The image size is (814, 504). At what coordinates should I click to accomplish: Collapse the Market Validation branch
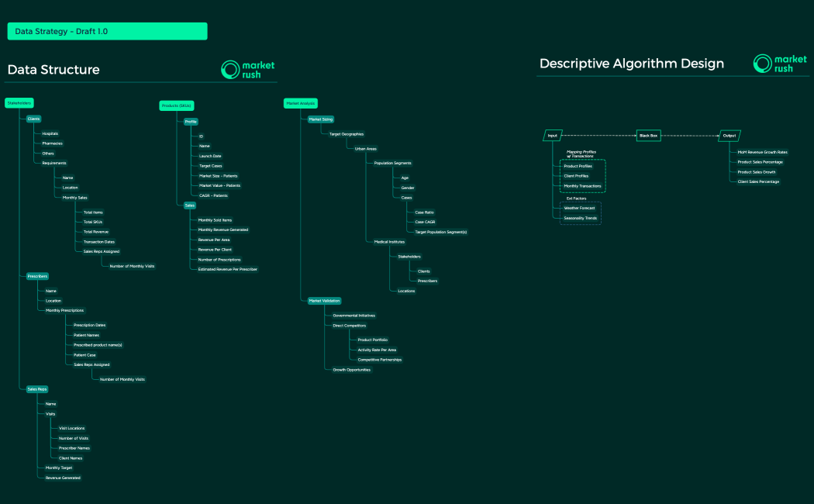(x=322, y=299)
